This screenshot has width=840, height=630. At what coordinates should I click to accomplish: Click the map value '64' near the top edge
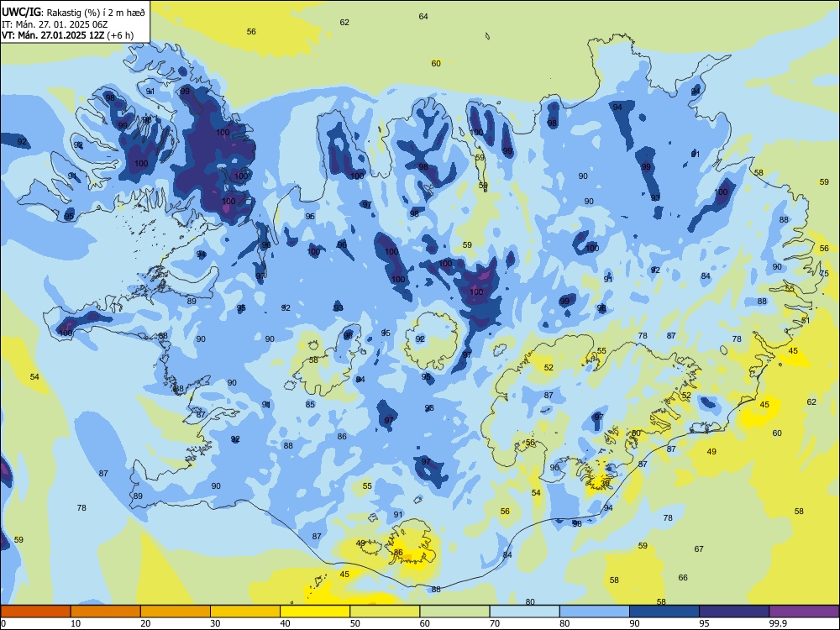[x=423, y=17]
